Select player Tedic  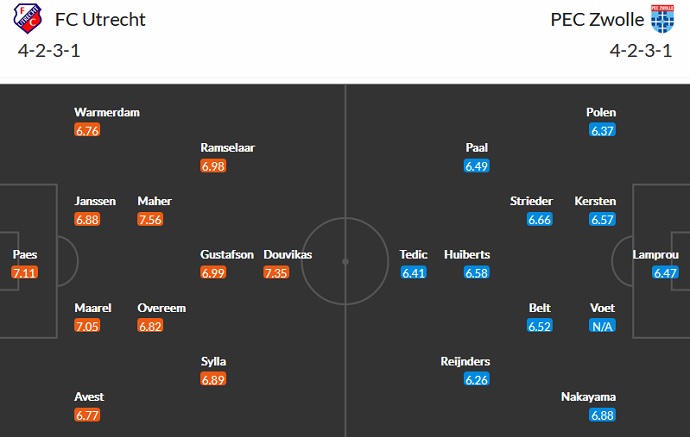[414, 255]
